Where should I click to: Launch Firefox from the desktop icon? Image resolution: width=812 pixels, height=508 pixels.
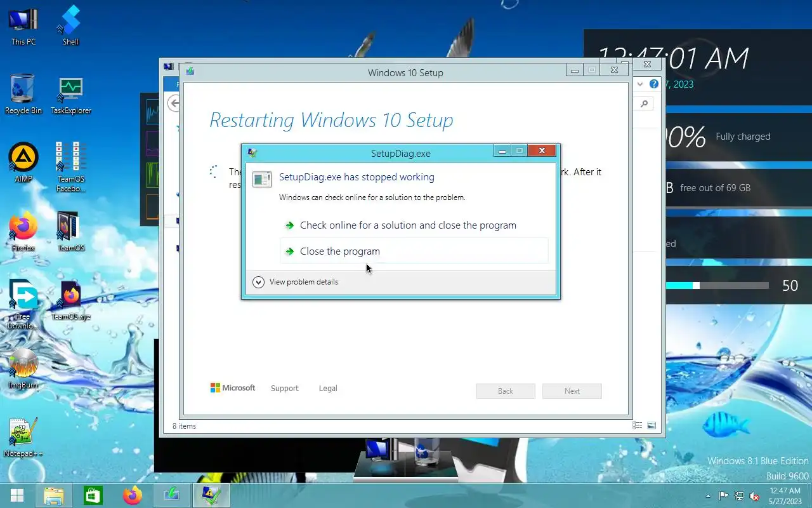tap(23, 232)
